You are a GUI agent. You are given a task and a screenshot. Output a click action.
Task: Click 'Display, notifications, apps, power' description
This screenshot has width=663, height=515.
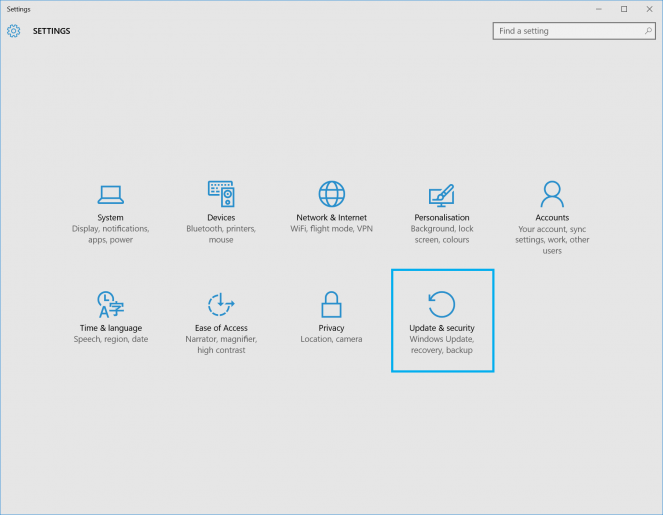tap(110, 234)
